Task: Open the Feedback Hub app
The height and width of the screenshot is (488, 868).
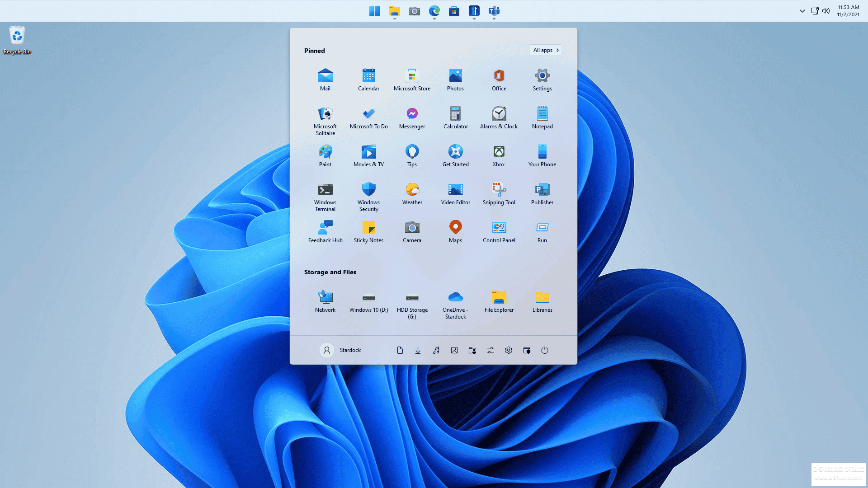Action: point(325,232)
